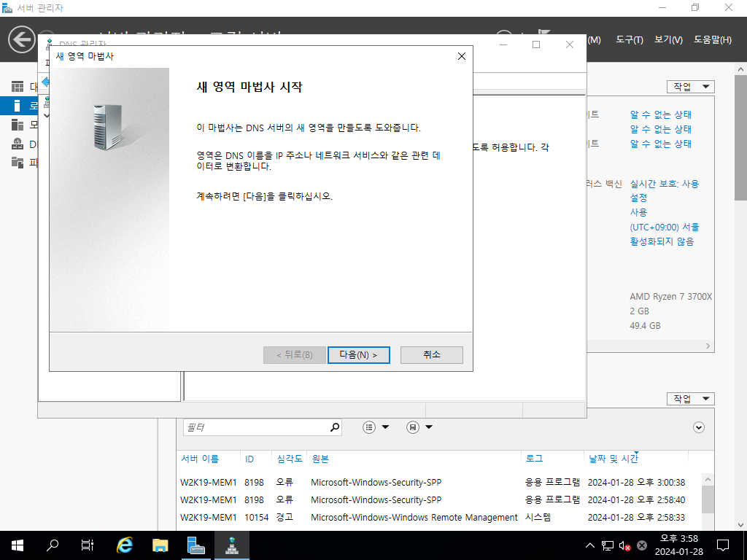Screen dimensions: 747x560
Task: Close the DNS 관리자 window
Action: 569,44
